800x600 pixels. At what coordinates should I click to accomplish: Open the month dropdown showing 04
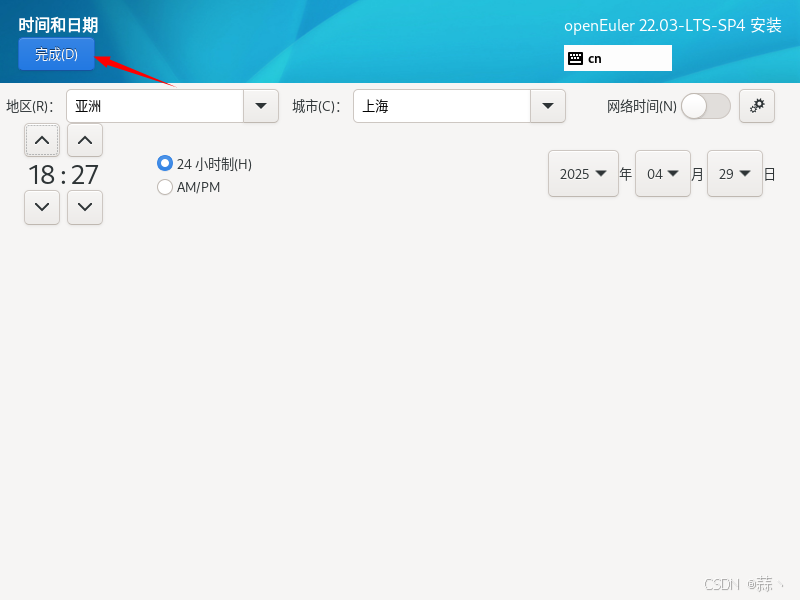(663, 173)
